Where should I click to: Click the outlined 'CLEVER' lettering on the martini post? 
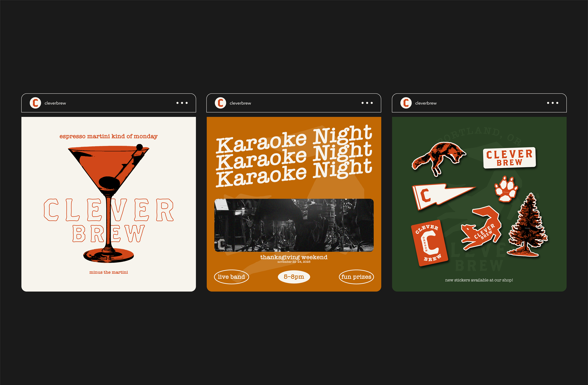[x=109, y=210]
